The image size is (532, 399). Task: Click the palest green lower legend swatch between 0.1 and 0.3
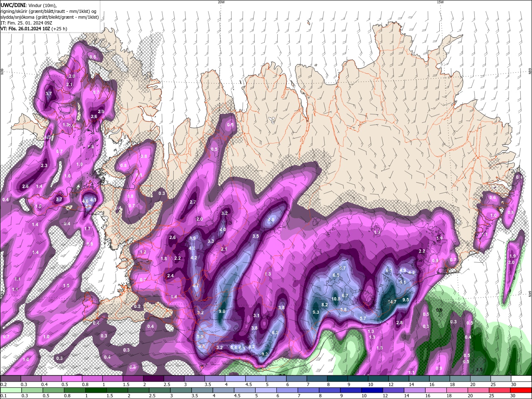(x=11, y=390)
